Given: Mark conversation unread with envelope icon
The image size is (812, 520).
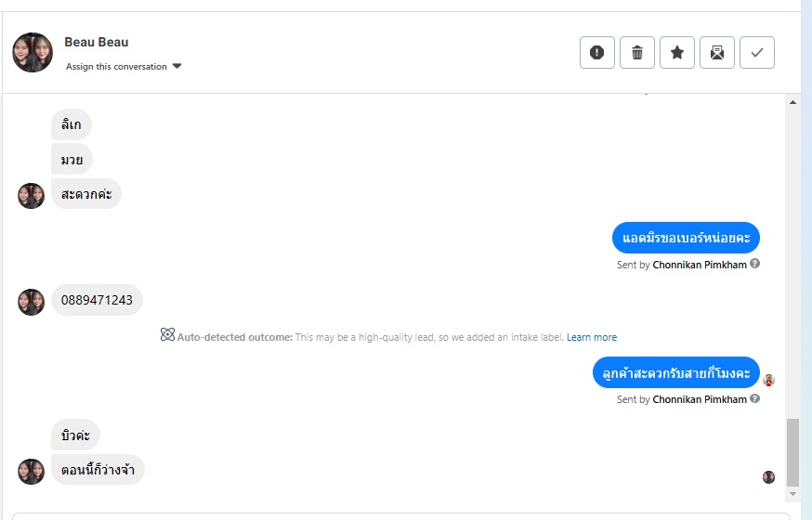Looking at the screenshot, I should 716,52.
